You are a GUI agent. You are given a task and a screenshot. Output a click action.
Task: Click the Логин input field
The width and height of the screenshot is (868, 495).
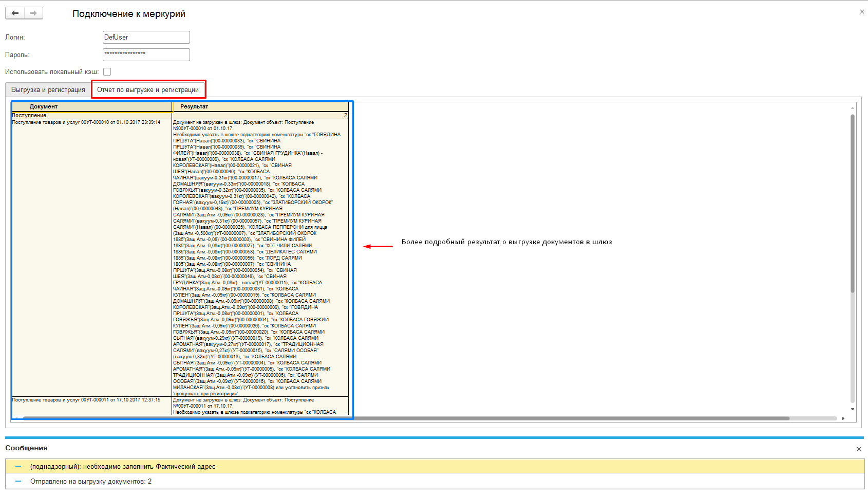(x=146, y=37)
